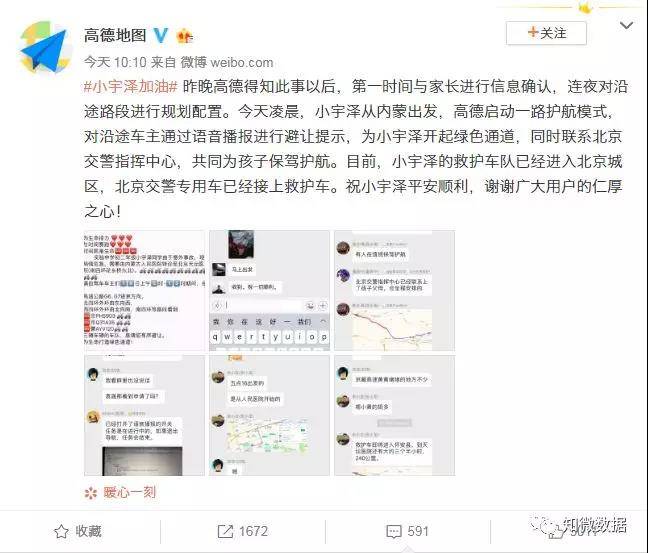Viewport: 648px width, 553px height.
Task: Click the repost icon next to 1672
Action: pos(225,531)
